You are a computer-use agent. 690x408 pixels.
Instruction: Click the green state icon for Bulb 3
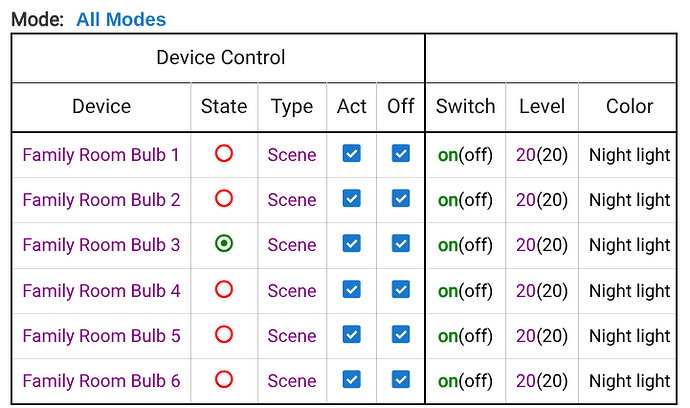coord(224,244)
